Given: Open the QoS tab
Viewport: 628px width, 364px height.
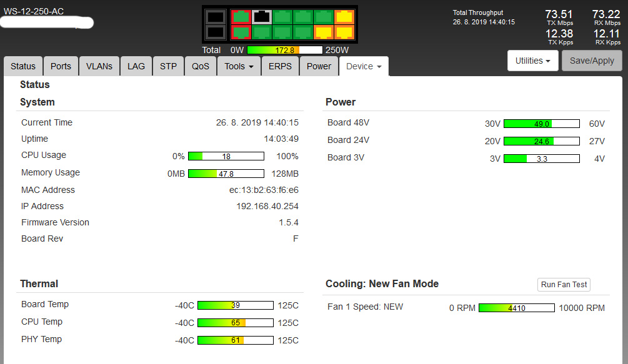Looking at the screenshot, I should pos(201,66).
